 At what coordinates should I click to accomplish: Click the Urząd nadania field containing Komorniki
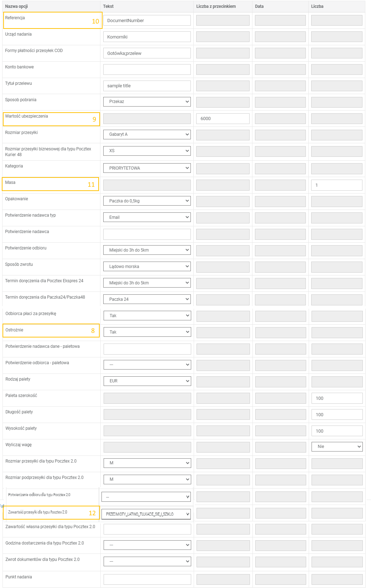(x=147, y=37)
